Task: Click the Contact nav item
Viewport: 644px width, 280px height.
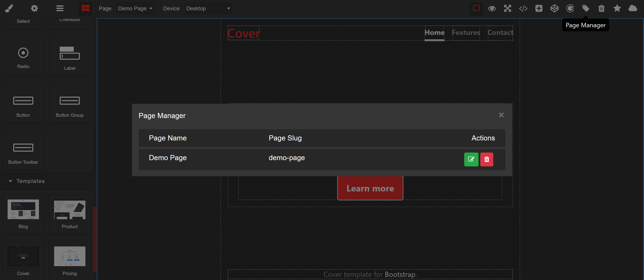Action: (500, 33)
